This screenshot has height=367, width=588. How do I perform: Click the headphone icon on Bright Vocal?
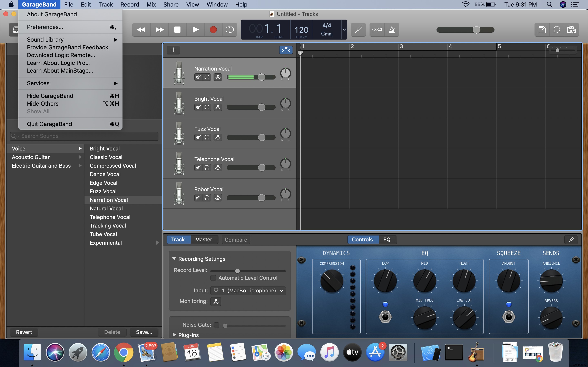tap(207, 107)
